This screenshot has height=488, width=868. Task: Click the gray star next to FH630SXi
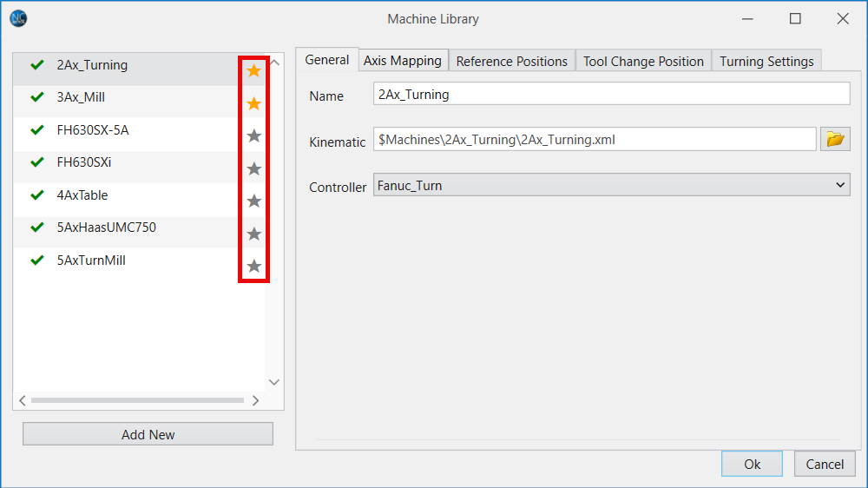(253, 168)
